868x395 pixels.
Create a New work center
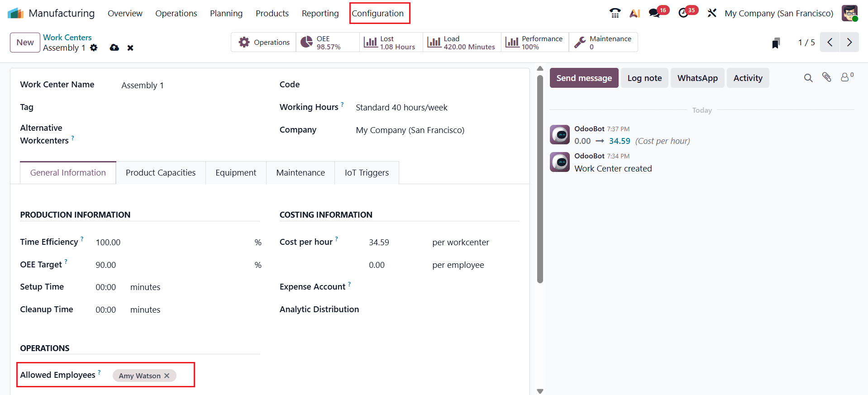(x=25, y=42)
